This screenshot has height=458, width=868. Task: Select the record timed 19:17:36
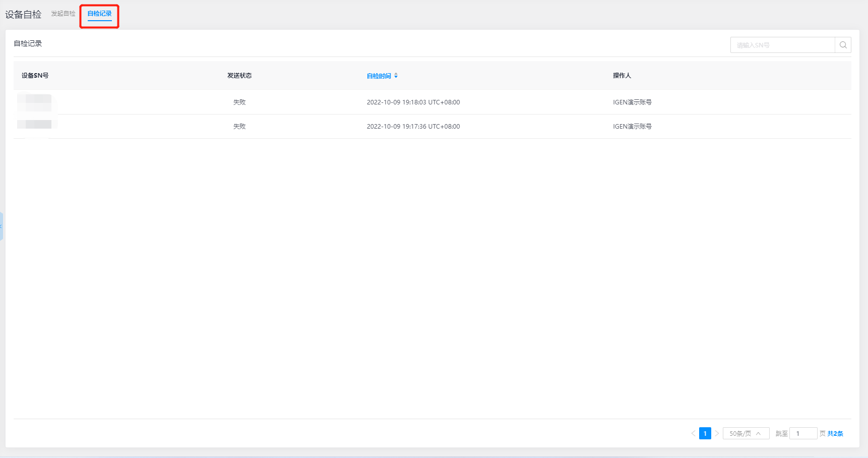click(x=413, y=126)
